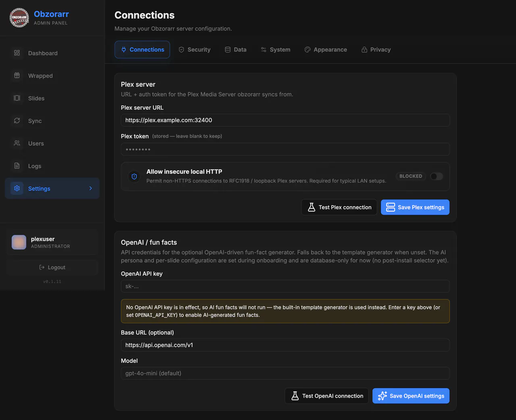Image resolution: width=516 pixels, height=420 pixels.
Task: Click the Wrapped gift icon
Action: (x=17, y=75)
